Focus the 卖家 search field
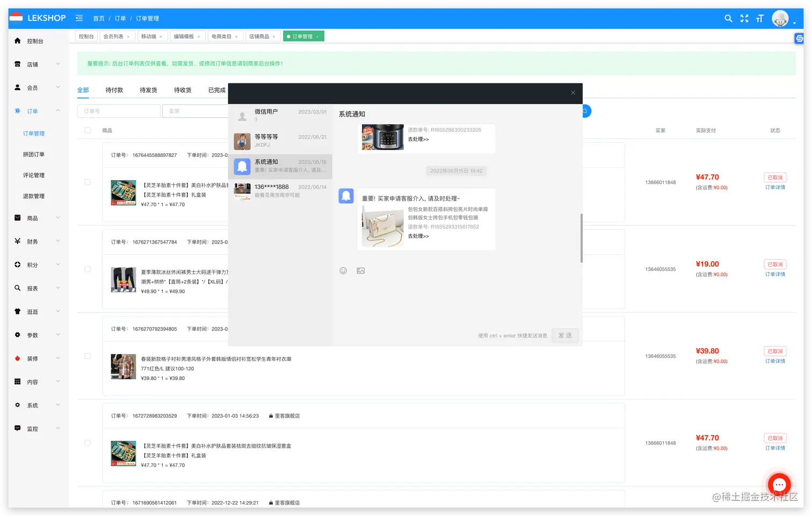This screenshot has height=516, width=812. point(195,111)
